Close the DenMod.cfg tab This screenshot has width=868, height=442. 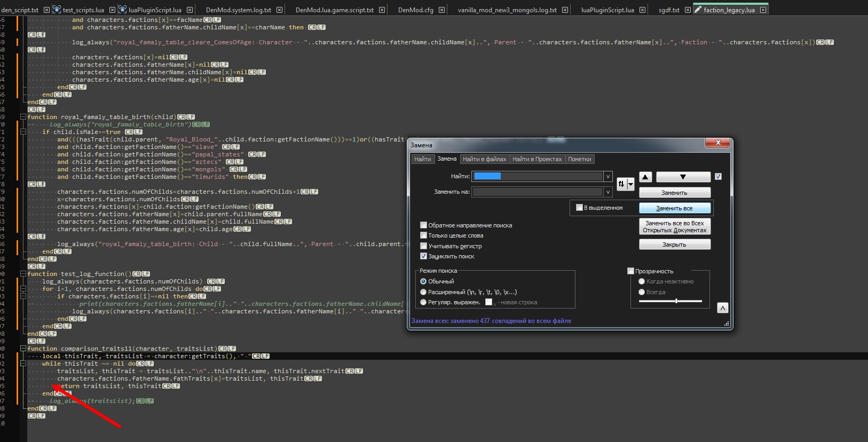pos(441,10)
